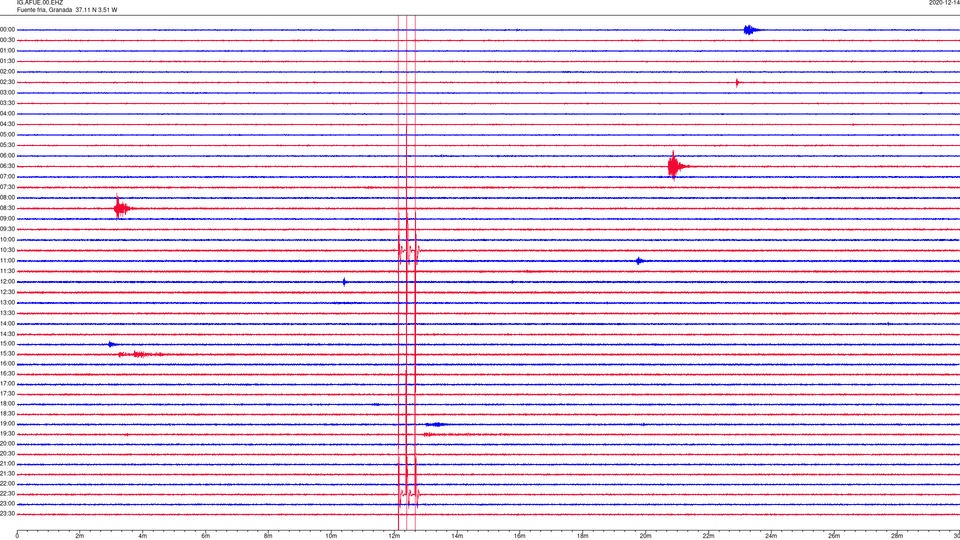Select the 01:00 time row label

click(8, 51)
